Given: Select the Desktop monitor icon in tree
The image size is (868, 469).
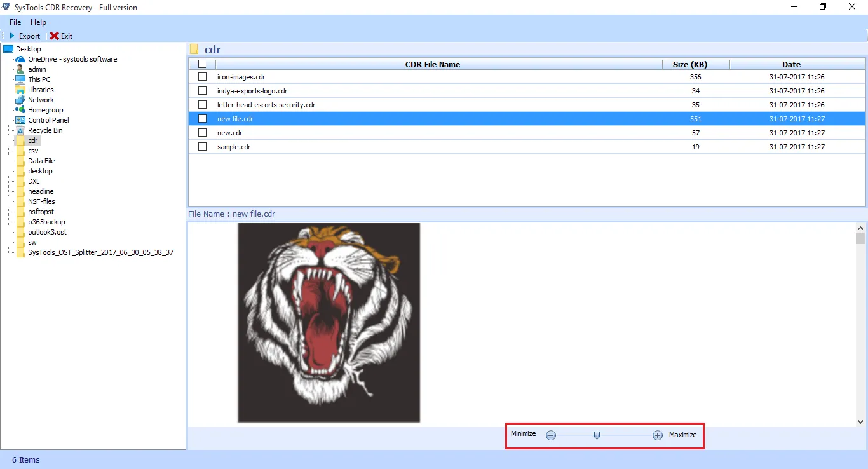Looking at the screenshot, I should pyautogui.click(x=8, y=49).
